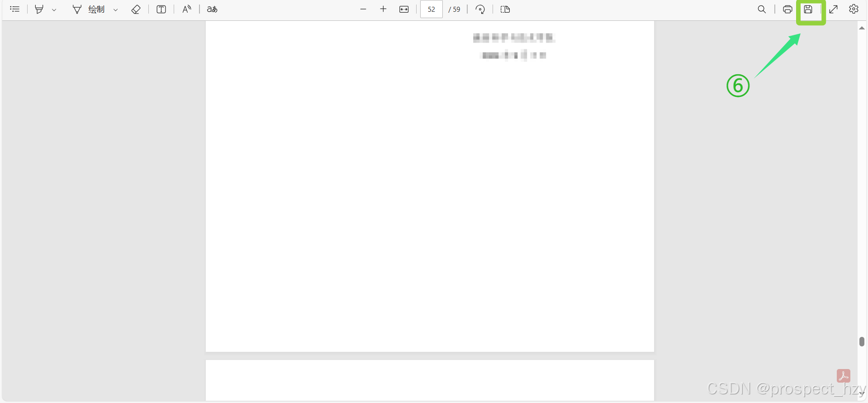The height and width of the screenshot is (403, 868).
Task: Open the page view layout option
Action: 505,9
